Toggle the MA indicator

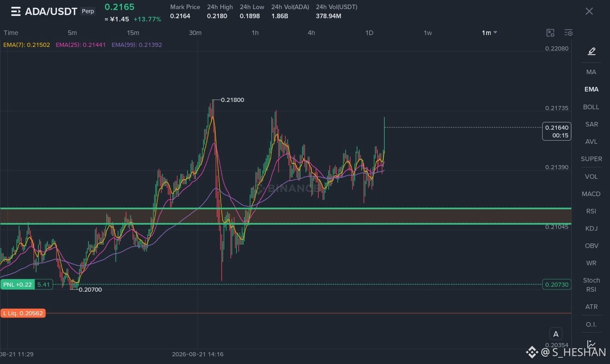click(591, 72)
